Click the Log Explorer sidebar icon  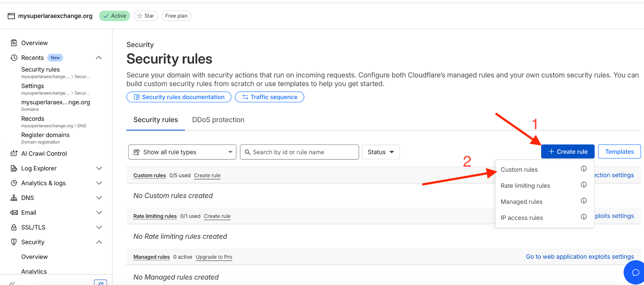14,168
